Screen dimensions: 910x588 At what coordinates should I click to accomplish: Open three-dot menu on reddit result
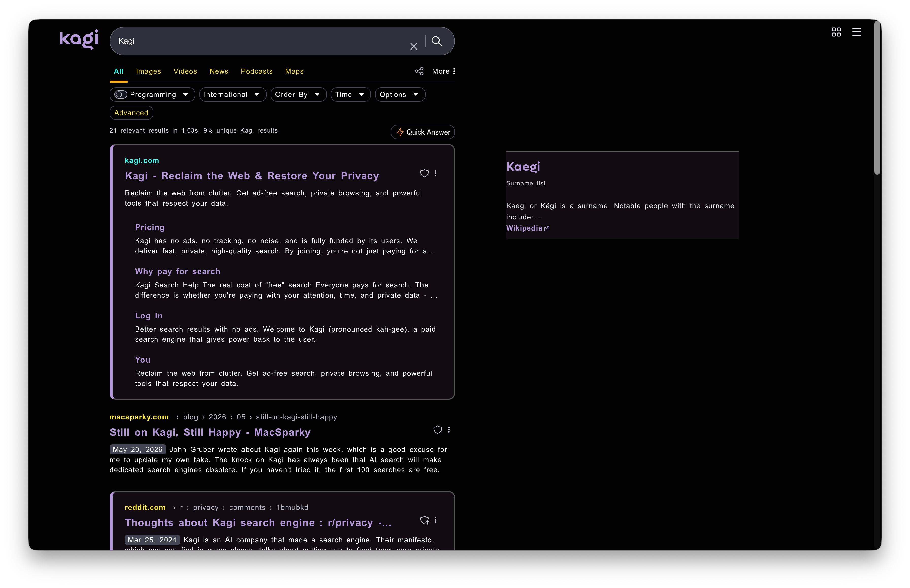click(436, 520)
